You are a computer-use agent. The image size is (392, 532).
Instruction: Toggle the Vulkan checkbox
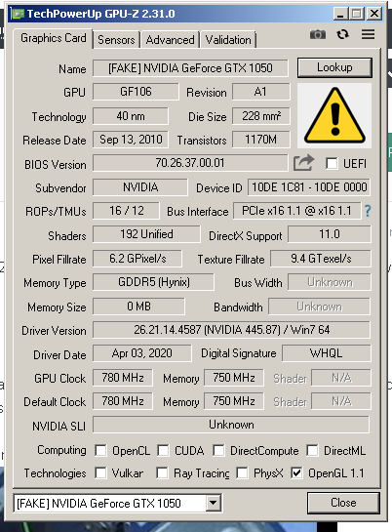pos(101,473)
